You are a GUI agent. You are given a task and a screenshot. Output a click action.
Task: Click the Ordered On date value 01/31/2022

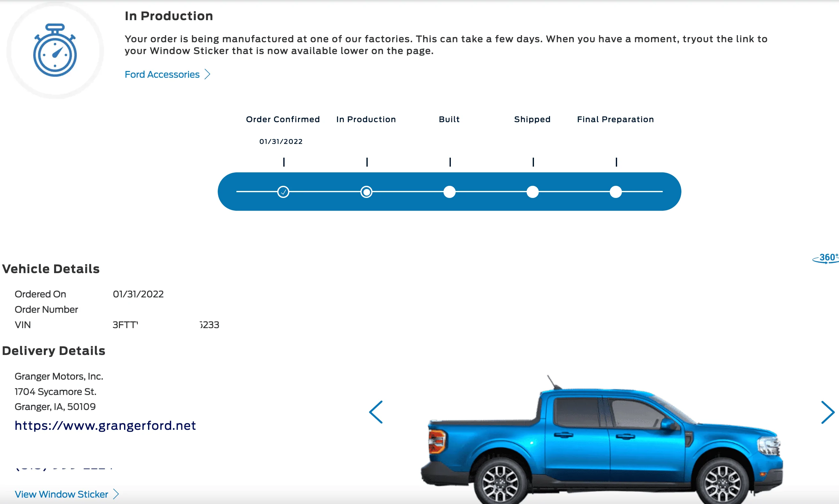coord(138,294)
